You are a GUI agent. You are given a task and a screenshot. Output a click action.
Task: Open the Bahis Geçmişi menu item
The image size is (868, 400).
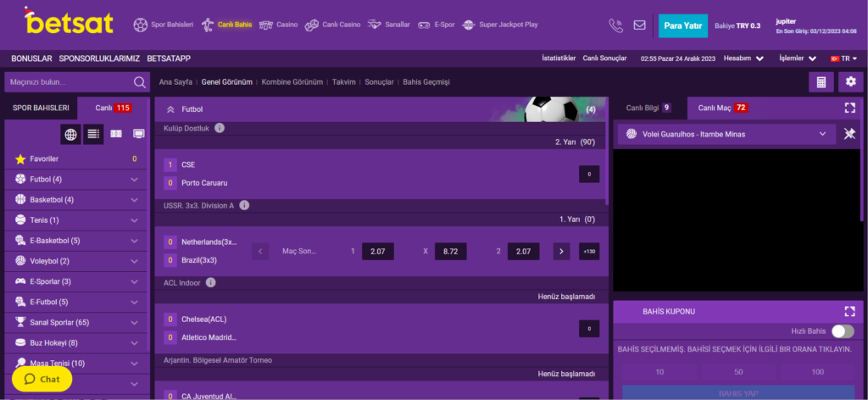pos(426,82)
